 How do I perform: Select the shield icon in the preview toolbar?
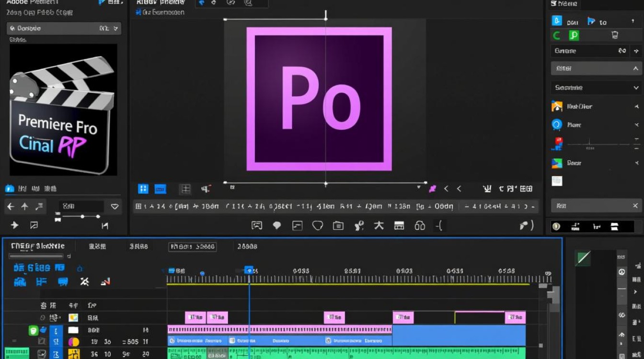click(318, 225)
